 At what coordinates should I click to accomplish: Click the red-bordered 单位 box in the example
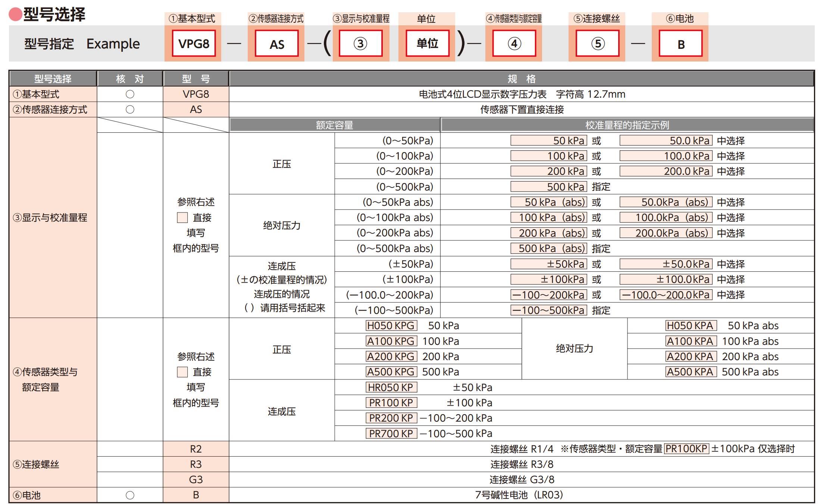pos(428,44)
